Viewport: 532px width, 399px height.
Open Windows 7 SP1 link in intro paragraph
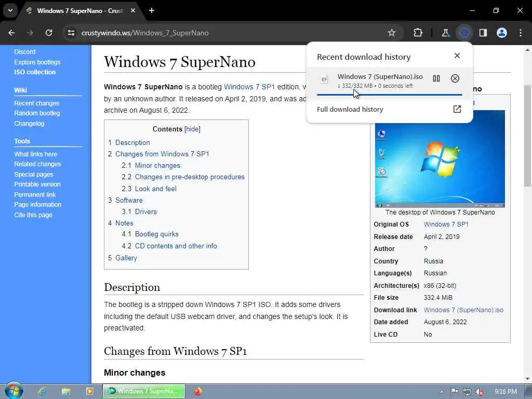[x=249, y=87]
